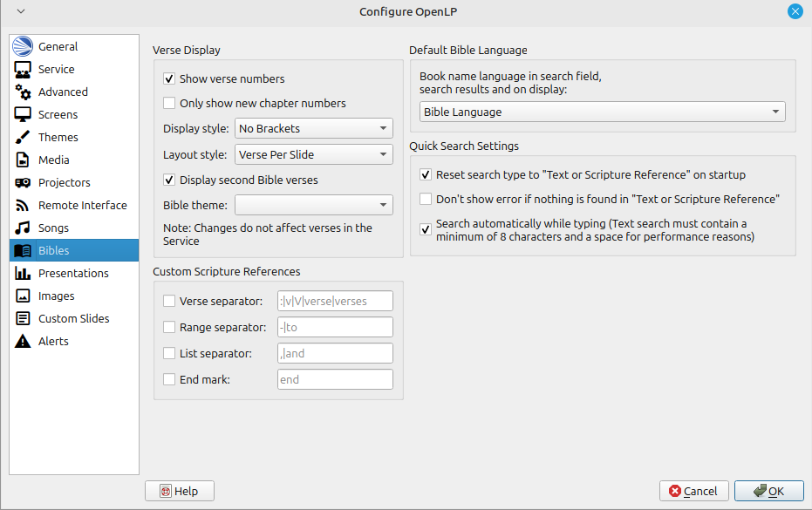Open the Custom Slides settings page
This screenshot has height=510, width=812.
(x=73, y=319)
